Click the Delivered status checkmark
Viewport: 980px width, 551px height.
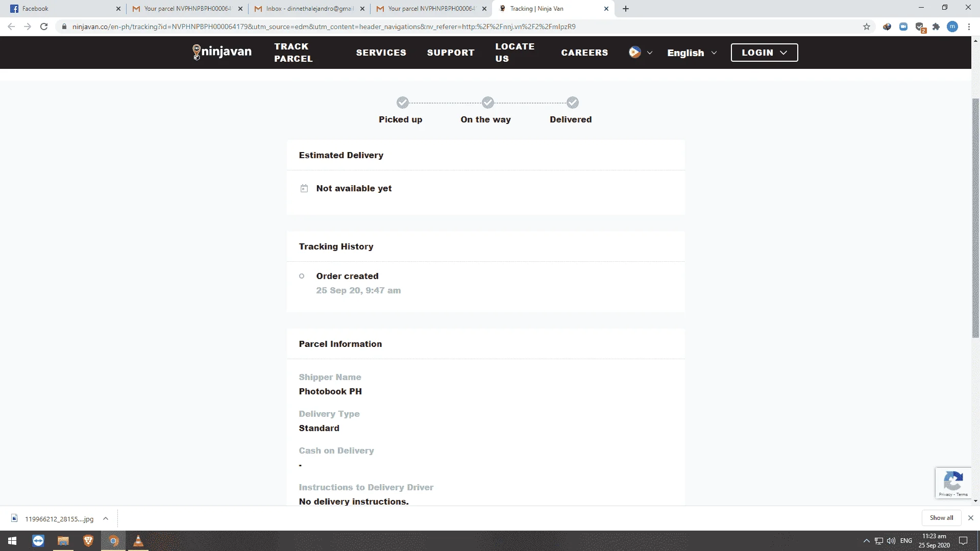point(573,103)
